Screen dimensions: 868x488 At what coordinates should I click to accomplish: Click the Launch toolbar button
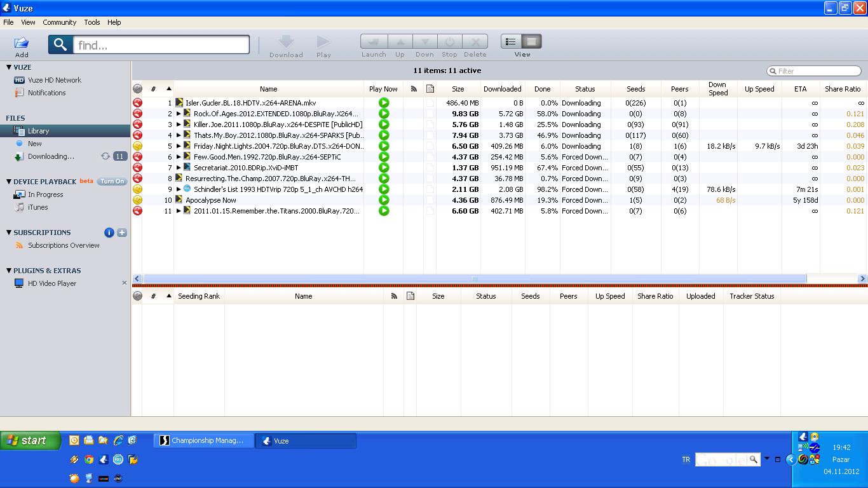tap(374, 42)
